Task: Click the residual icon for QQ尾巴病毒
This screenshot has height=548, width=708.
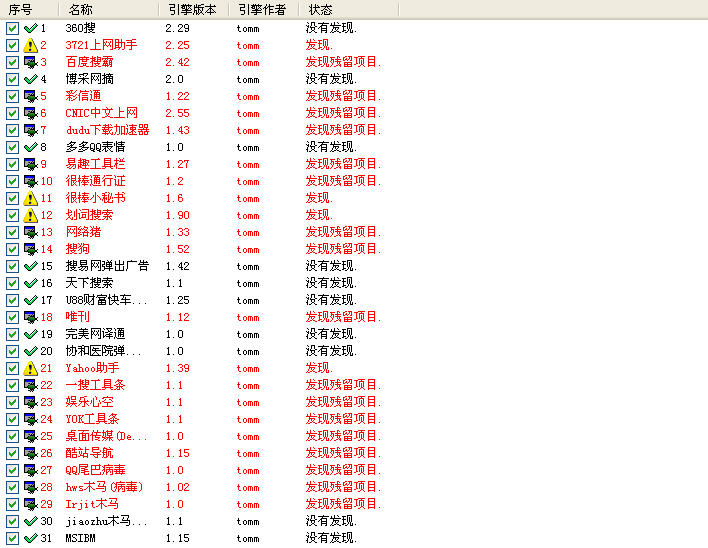Action: coord(30,470)
